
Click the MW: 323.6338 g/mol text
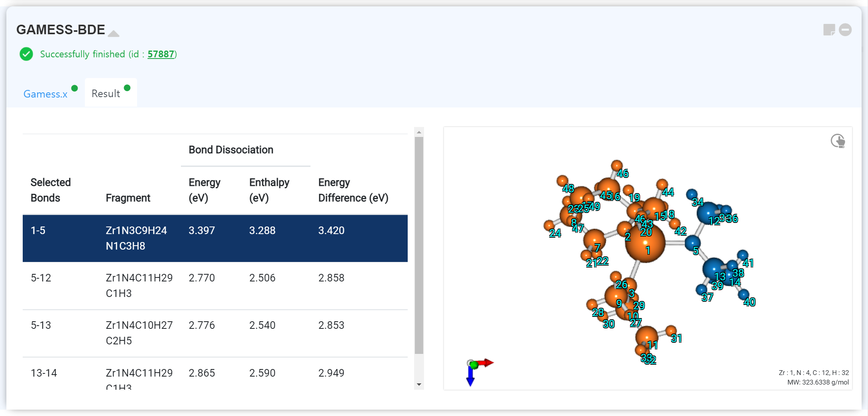pos(818,382)
